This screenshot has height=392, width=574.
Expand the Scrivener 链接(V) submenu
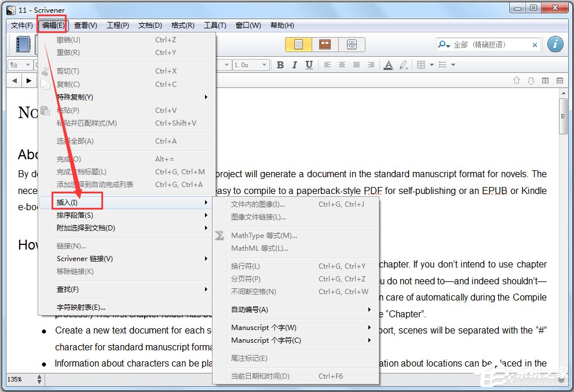126,259
